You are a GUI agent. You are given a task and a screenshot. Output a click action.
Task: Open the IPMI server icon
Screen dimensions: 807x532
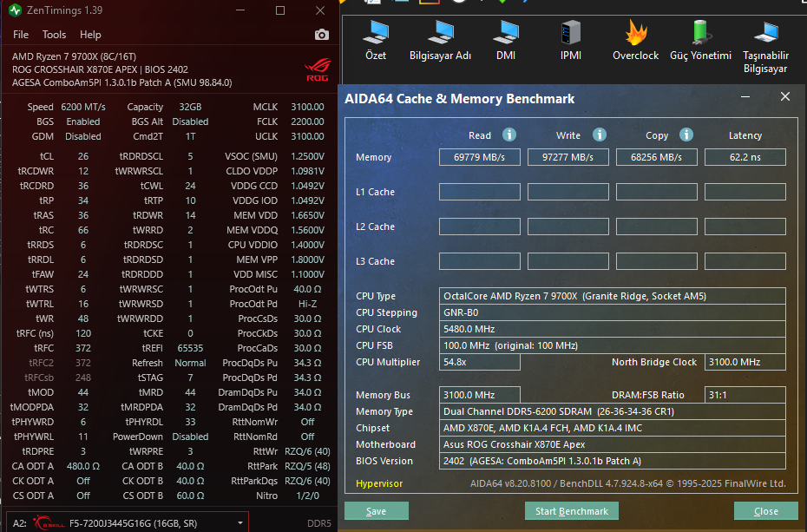pyautogui.click(x=570, y=41)
